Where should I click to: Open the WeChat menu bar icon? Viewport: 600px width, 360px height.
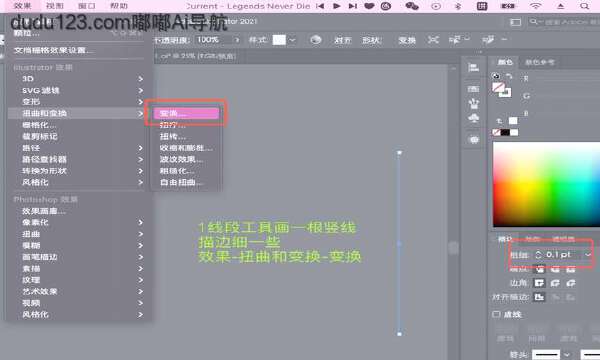click(412, 6)
